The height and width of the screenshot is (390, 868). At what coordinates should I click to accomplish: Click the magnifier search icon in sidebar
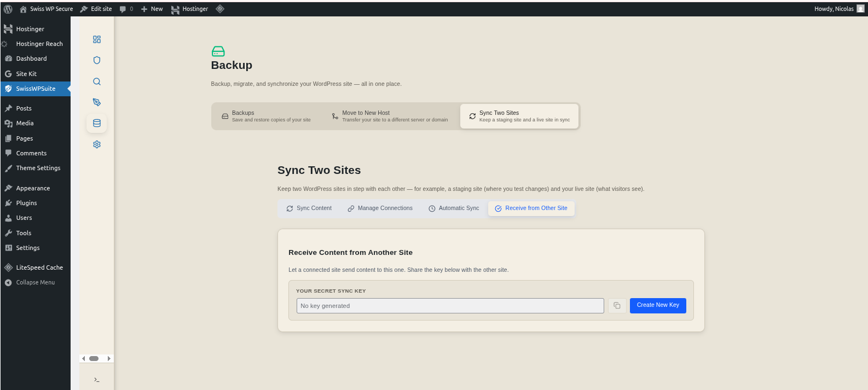(x=97, y=82)
